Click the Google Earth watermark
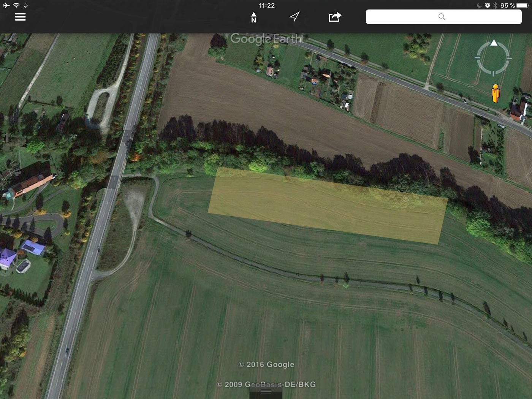Screen dimensions: 532x399 (266, 39)
